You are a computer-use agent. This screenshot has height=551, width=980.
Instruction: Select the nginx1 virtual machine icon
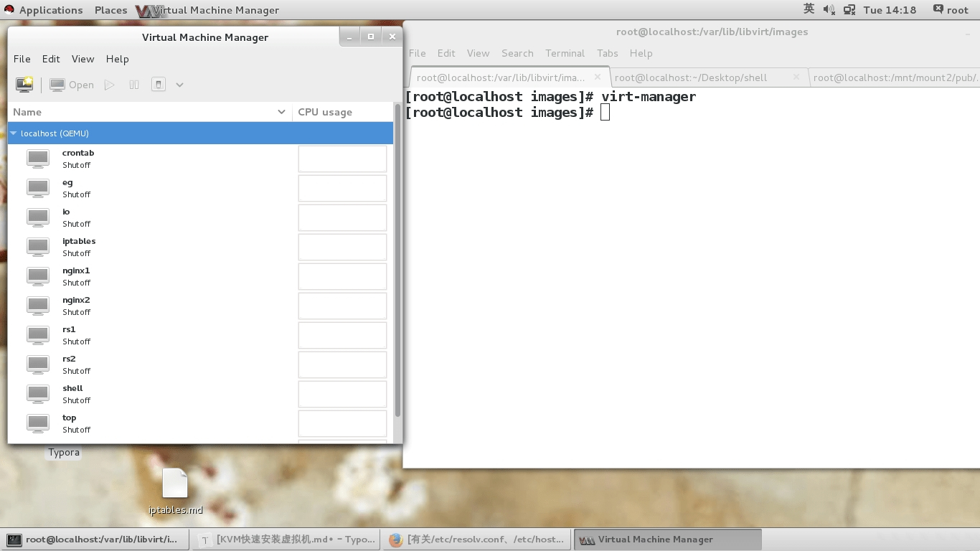click(38, 276)
